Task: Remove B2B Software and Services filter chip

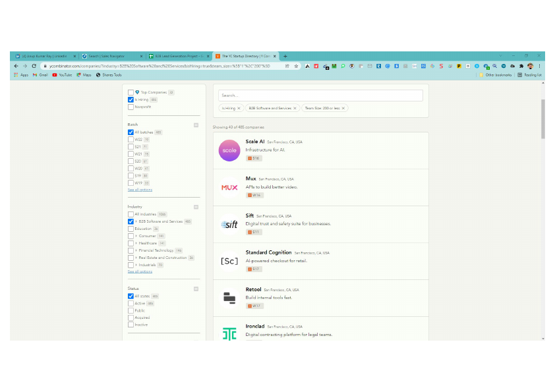Action: [295, 108]
